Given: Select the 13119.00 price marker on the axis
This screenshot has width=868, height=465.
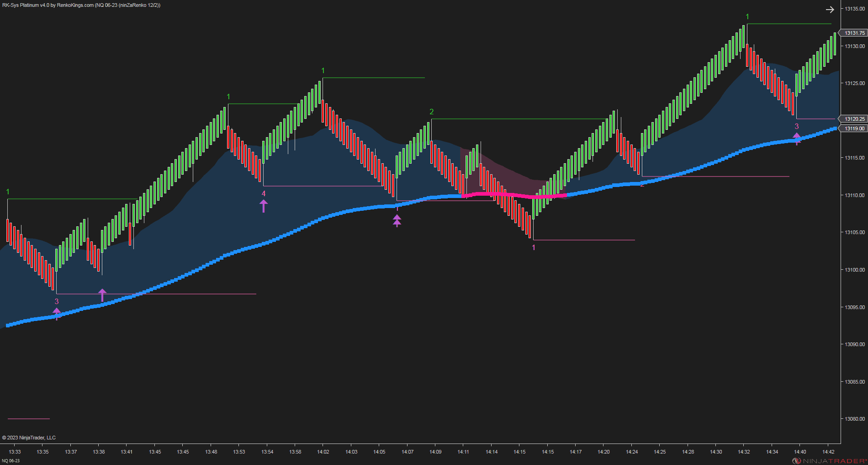Looking at the screenshot, I should tap(853, 128).
